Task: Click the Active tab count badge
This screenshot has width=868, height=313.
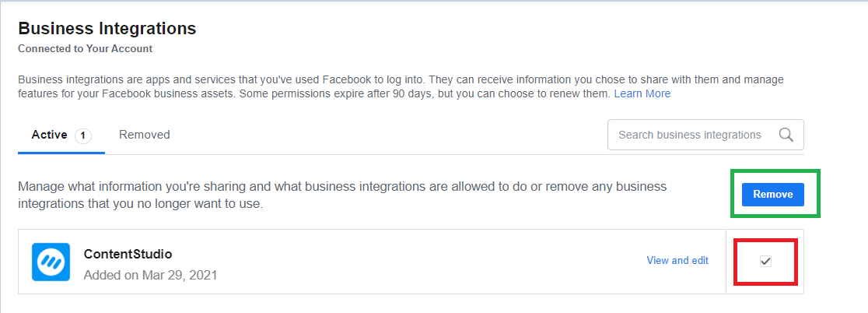Action: coord(83,135)
